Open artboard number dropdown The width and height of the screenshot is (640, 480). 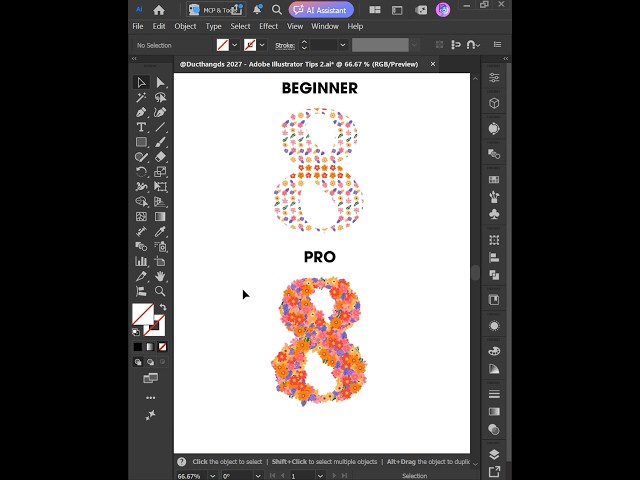320,476
